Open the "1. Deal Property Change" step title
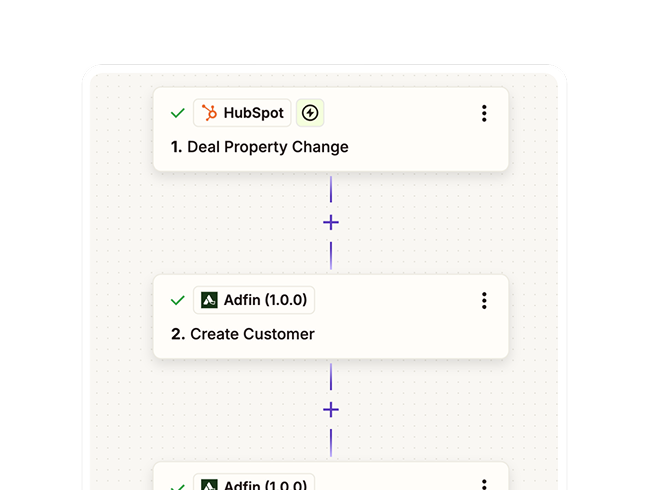 click(x=260, y=147)
